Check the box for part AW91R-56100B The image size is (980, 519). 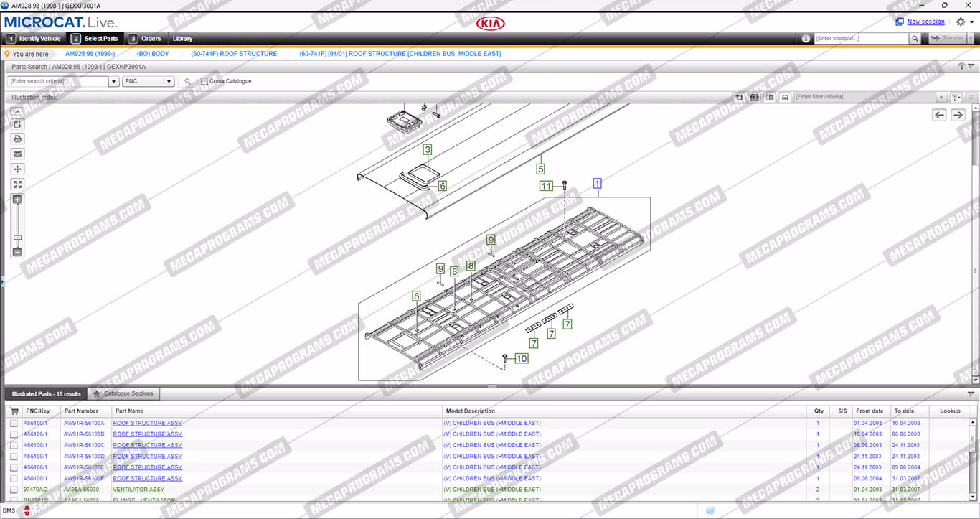click(14, 434)
